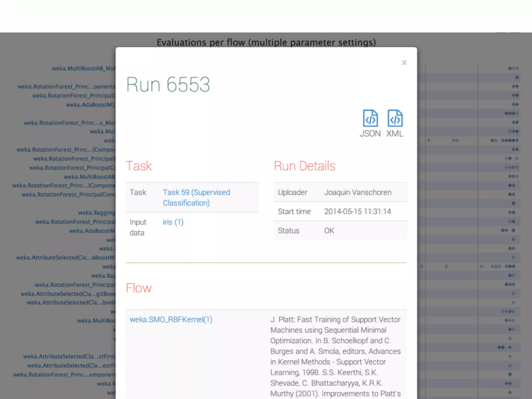Screen dimensions: 532x399
Task: Select weka.AttributeSelectedCla...aBoostM label
Action: tap(65, 257)
